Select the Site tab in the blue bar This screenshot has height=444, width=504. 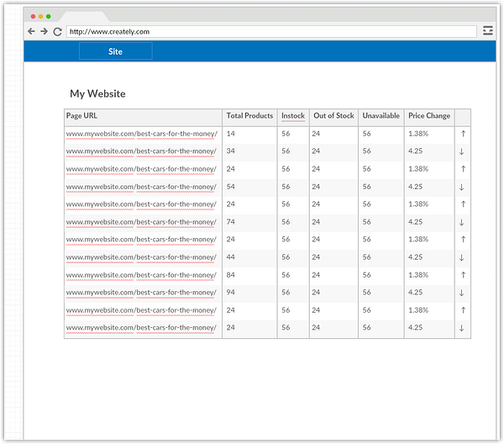click(116, 51)
